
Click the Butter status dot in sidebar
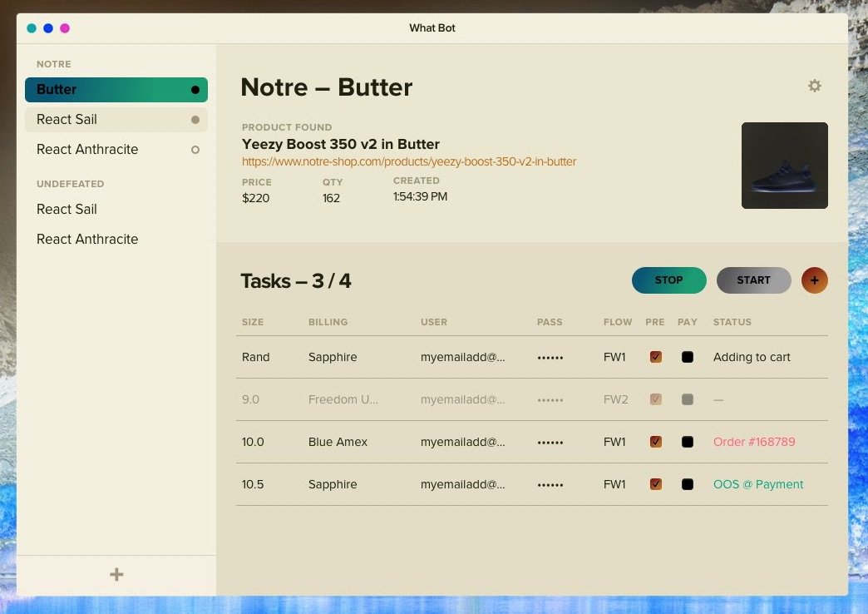195,90
